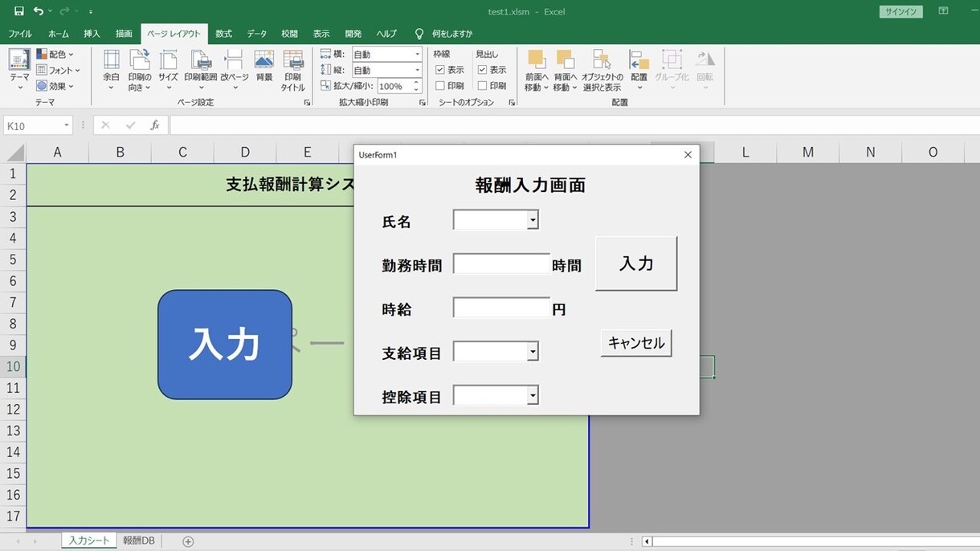Open the 印刷範囲 print area menu
This screenshot has height=551, width=980.
point(201,71)
